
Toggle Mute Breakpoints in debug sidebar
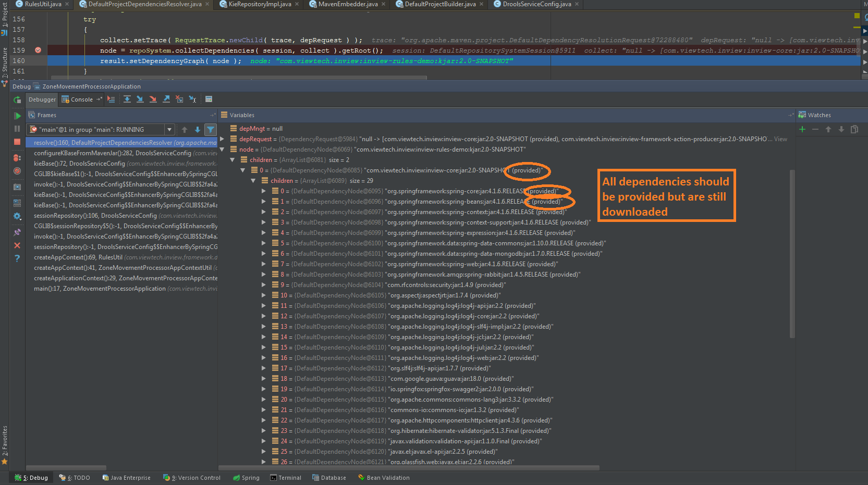[17, 171]
